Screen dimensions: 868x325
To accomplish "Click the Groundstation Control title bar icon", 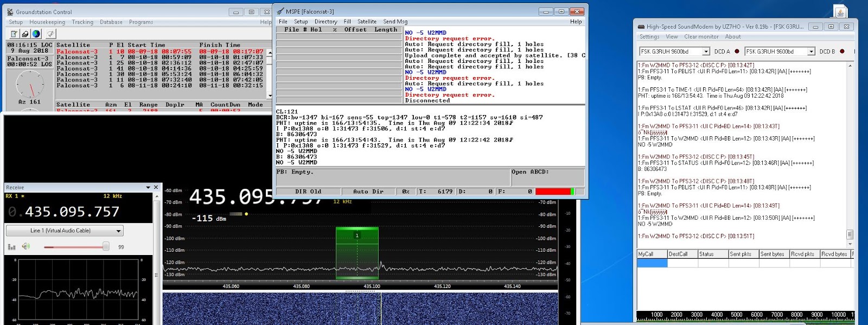I will [10, 11].
